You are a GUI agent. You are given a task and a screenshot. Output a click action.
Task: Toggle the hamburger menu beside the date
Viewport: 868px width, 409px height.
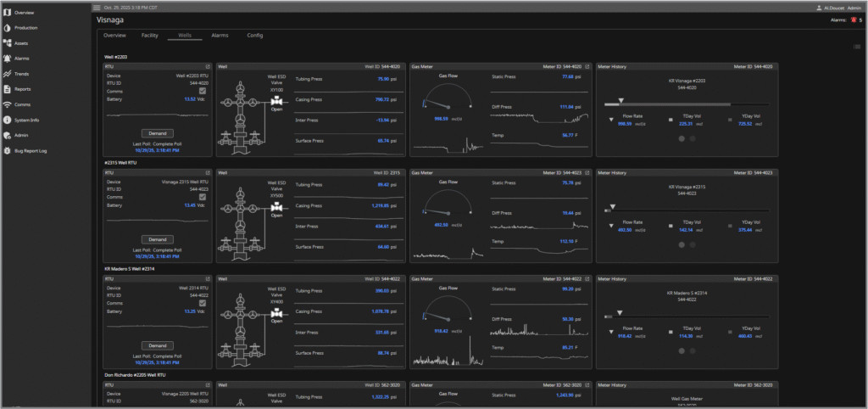click(x=97, y=7)
